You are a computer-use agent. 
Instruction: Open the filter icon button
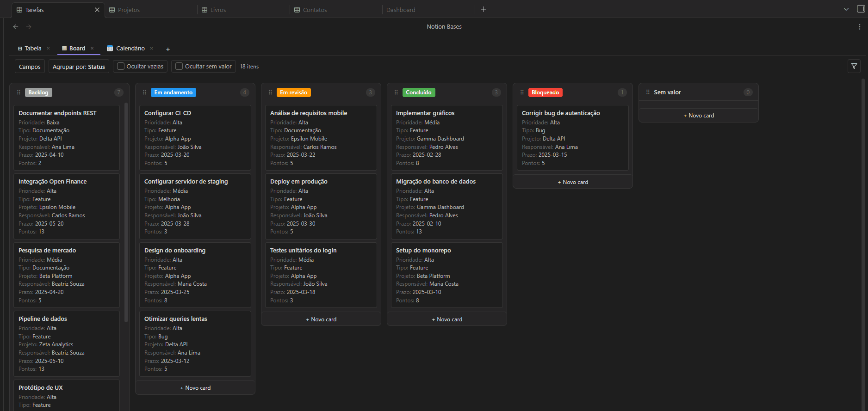tap(854, 66)
